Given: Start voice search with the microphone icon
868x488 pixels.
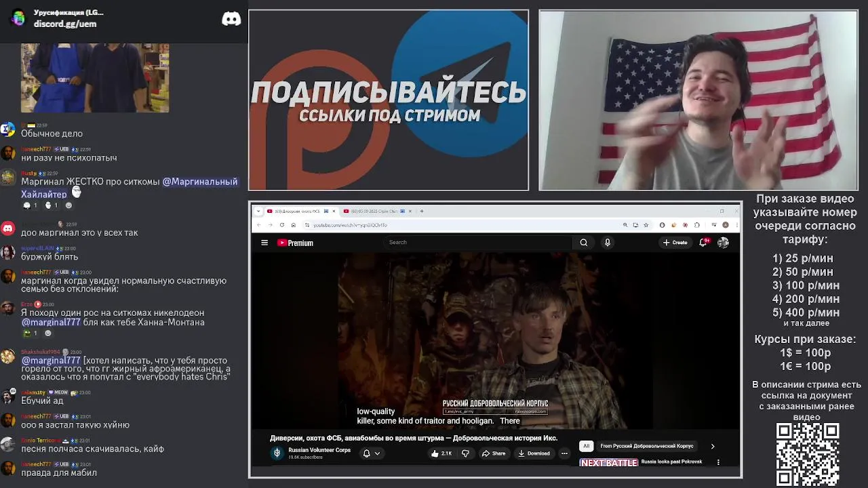Looking at the screenshot, I should pyautogui.click(x=608, y=243).
